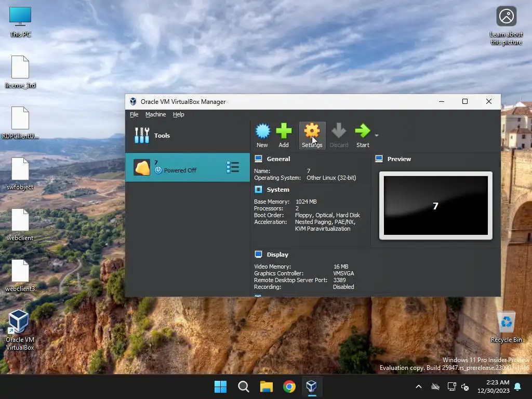
Task: Click the VM 7 preview thumbnail
Action: click(x=436, y=205)
